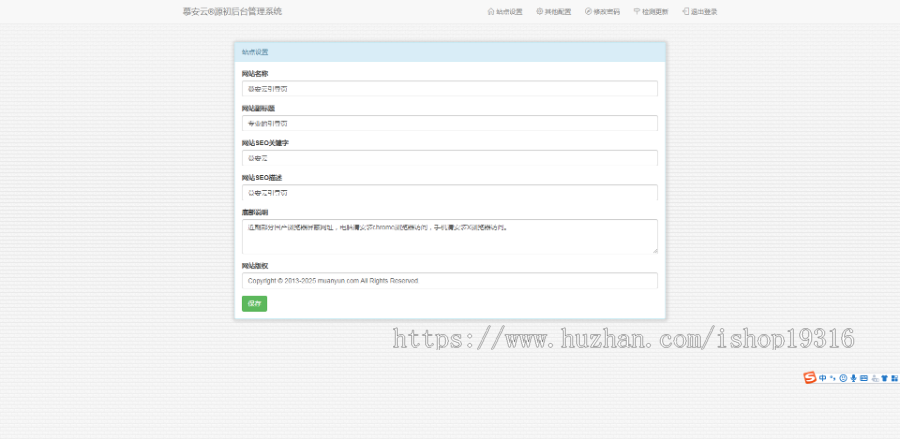Screen dimensions: 900x439
Task: Toggle the punctuation mode icon on IME bar
Action: pos(832,378)
